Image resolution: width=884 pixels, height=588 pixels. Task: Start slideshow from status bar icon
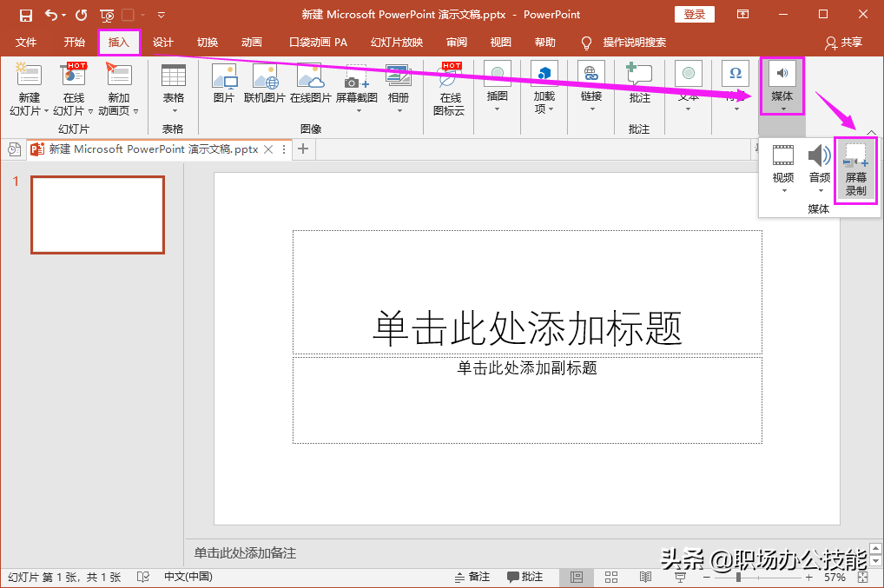(681, 578)
